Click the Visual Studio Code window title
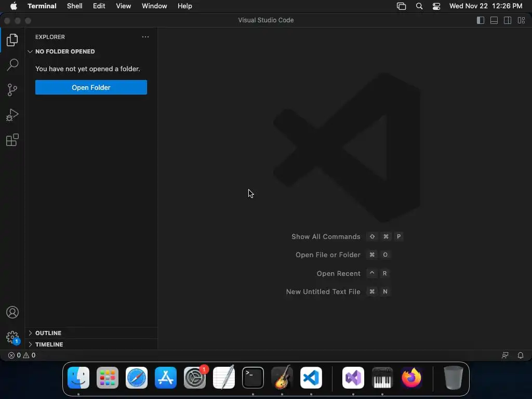Viewport: 532px width, 399px height. click(266, 20)
